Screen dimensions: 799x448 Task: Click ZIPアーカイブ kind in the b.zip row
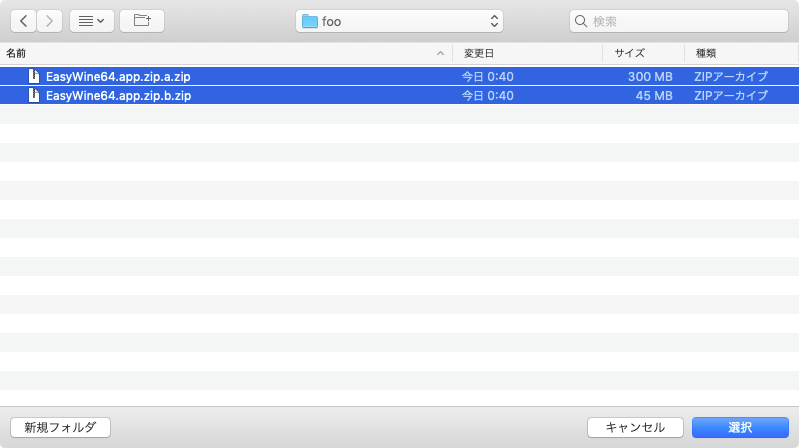(x=731, y=95)
